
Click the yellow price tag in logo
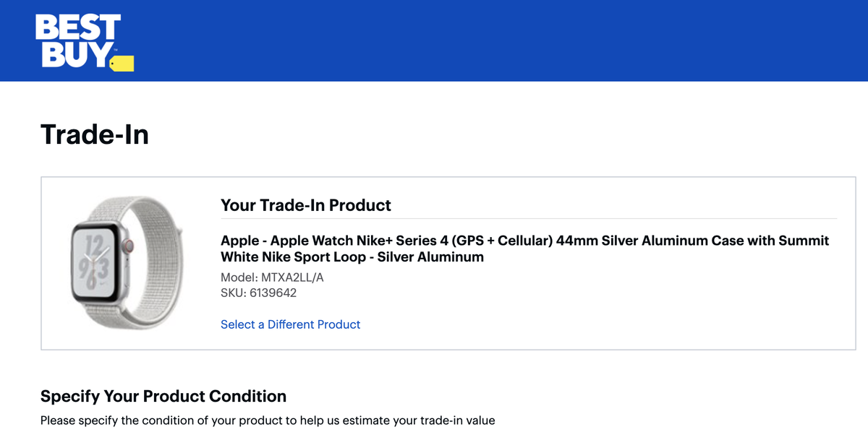pos(123,64)
